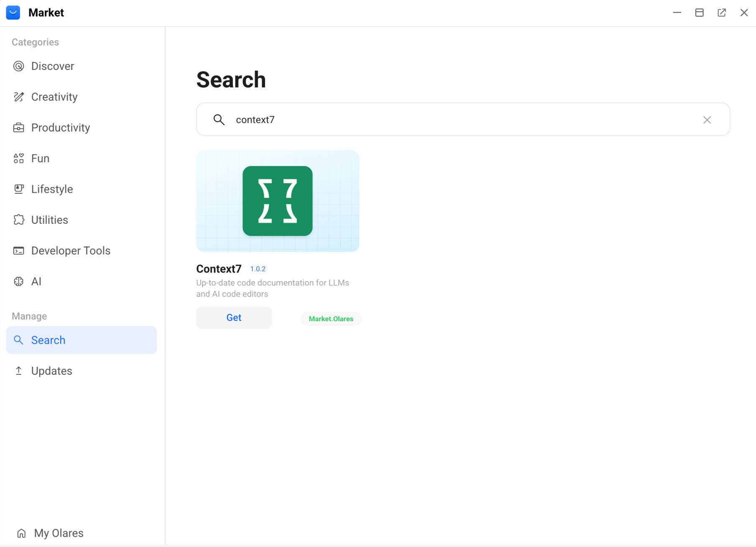
Task: Click the Utilities puzzle icon
Action: [18, 220]
